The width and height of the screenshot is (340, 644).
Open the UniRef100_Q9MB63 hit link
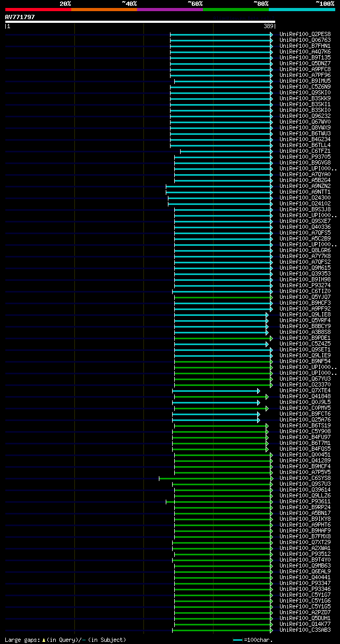pyautogui.click(x=305, y=566)
